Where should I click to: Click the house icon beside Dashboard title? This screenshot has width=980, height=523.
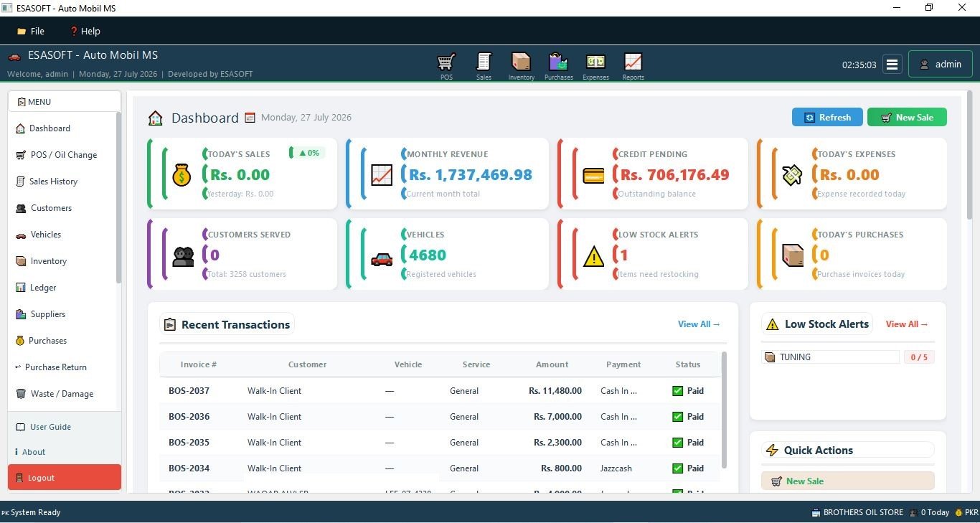click(x=155, y=118)
